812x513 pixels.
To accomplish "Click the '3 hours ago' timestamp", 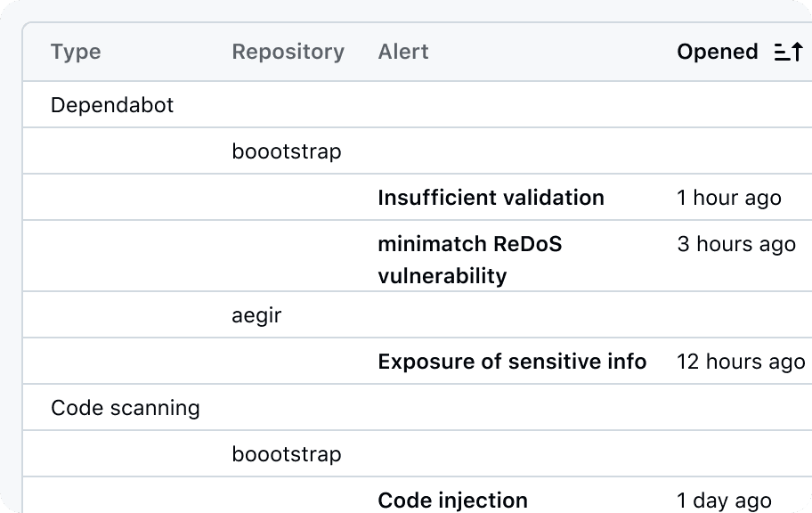I will [735, 244].
